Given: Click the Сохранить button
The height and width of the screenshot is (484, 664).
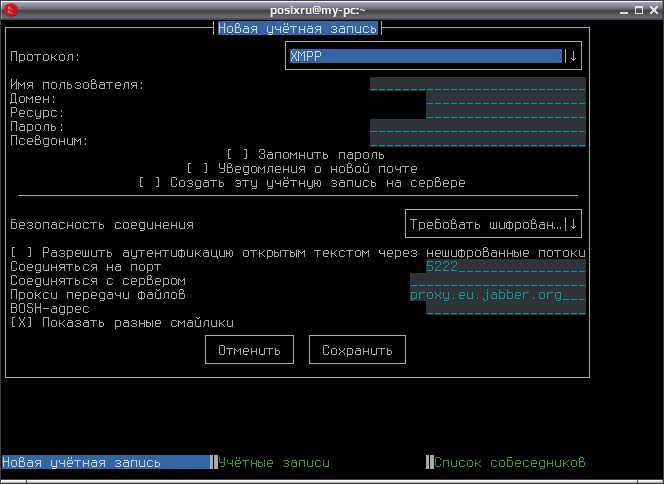Looking at the screenshot, I should coord(357,350).
